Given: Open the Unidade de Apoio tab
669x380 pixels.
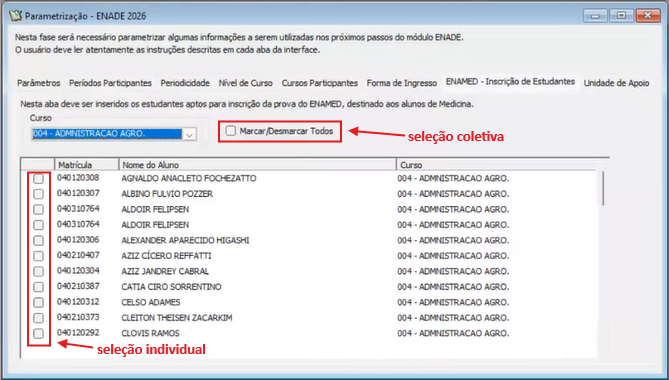Looking at the screenshot, I should point(617,83).
